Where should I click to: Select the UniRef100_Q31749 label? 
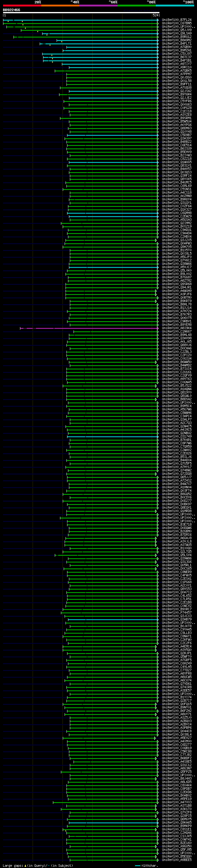(176, 437)
